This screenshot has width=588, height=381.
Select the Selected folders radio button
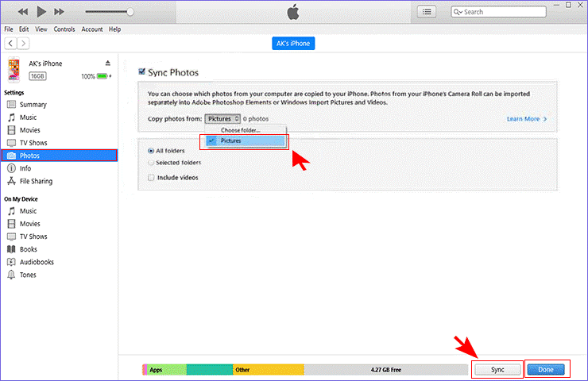pos(151,163)
